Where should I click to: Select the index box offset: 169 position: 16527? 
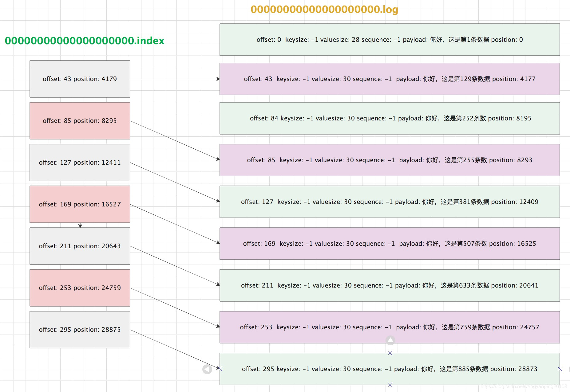pos(80,204)
